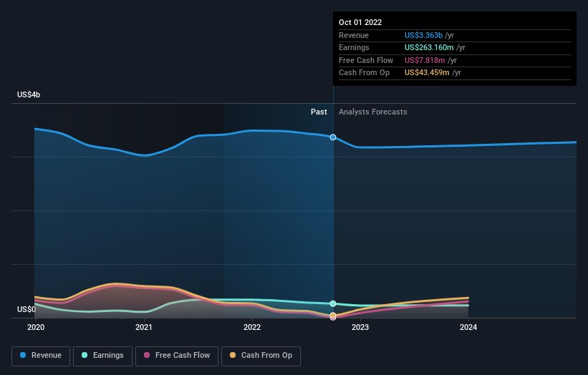Viewport: 588px width, 375px height.
Task: Click the Oct 01 2022 tooltip date
Action: 360,22
